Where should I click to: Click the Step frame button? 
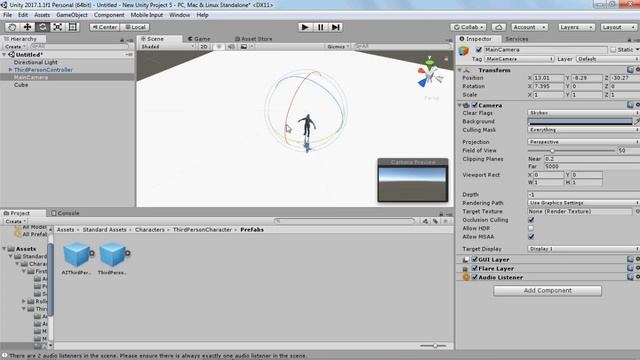336,27
